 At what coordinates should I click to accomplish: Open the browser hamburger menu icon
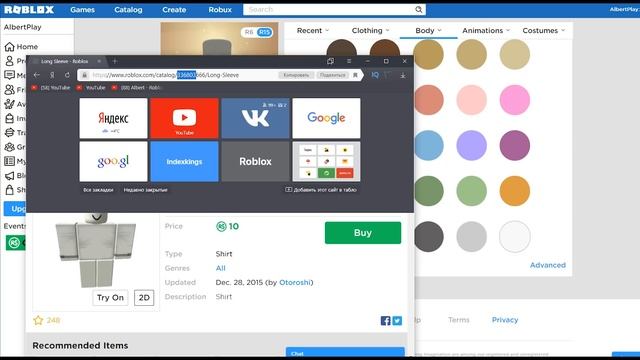pos(349,61)
